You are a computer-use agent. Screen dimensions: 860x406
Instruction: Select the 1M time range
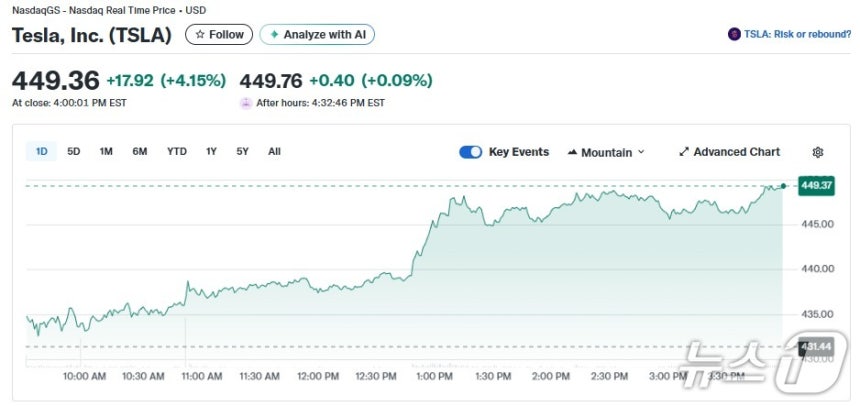(x=106, y=152)
